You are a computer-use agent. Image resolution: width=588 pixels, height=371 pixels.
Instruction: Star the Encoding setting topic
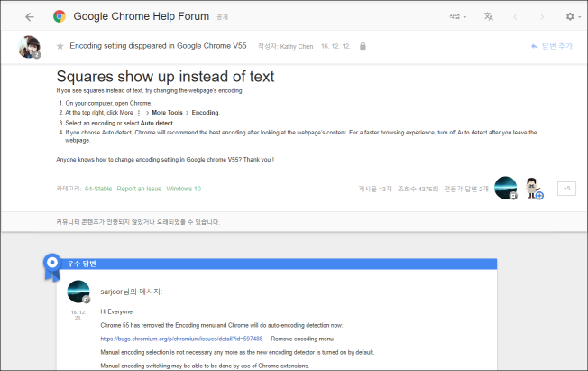point(60,46)
